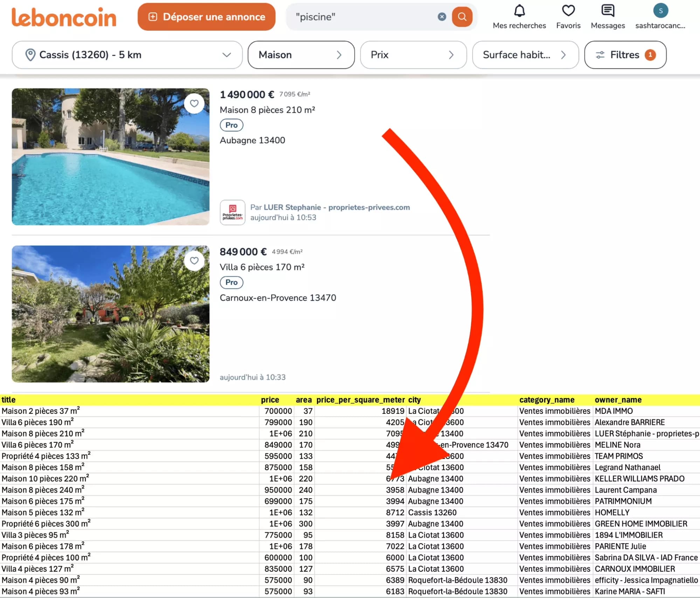Open Favoris with the heart icon
This screenshot has width=700, height=598.
[x=568, y=11]
